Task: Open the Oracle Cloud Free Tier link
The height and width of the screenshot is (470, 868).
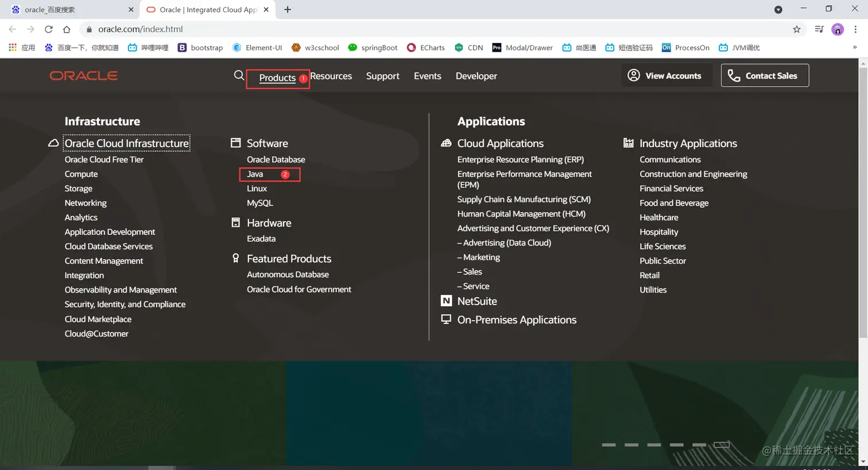Action: coord(104,160)
